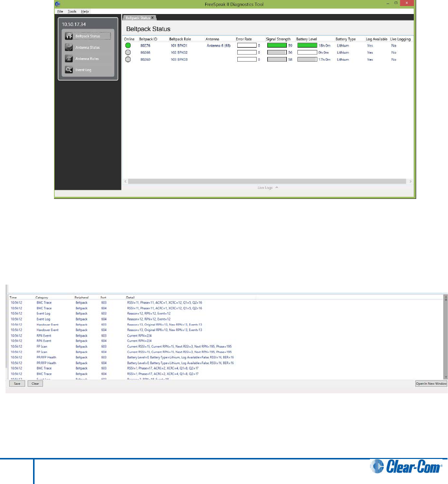Click error rate bar for beltpack 00276

247,46
